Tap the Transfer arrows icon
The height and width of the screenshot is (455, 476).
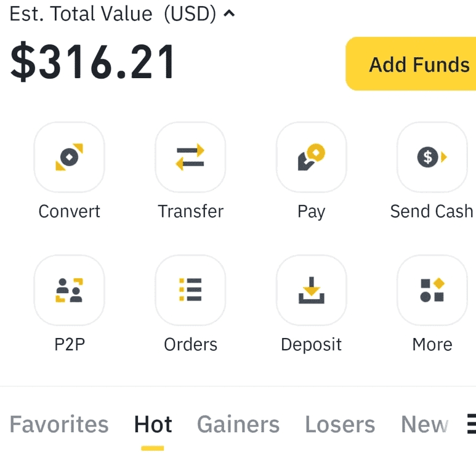coord(190,157)
